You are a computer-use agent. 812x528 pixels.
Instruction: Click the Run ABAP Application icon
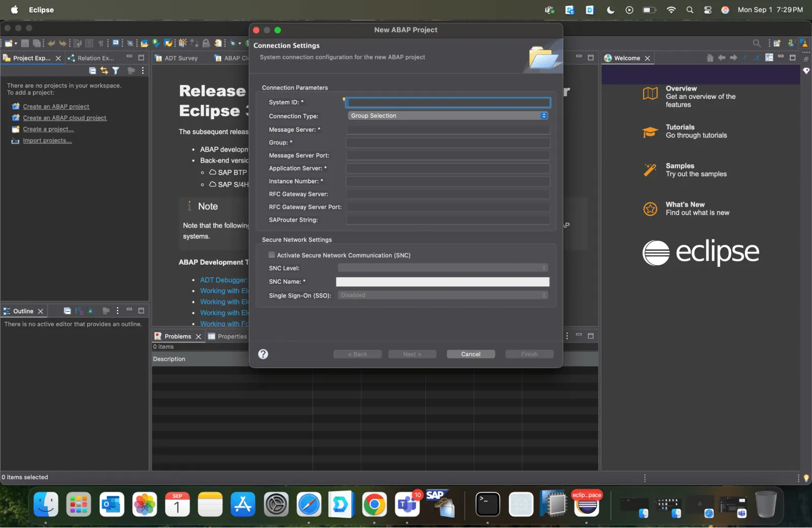[156, 43]
